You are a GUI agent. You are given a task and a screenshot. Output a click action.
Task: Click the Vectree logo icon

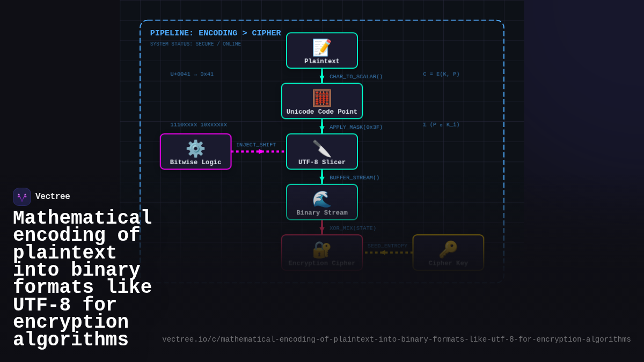tap(22, 197)
